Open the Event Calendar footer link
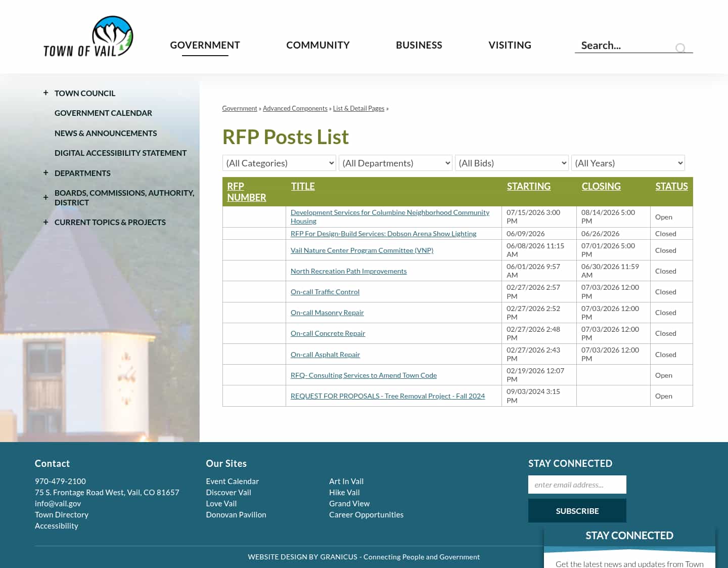 pyautogui.click(x=232, y=481)
